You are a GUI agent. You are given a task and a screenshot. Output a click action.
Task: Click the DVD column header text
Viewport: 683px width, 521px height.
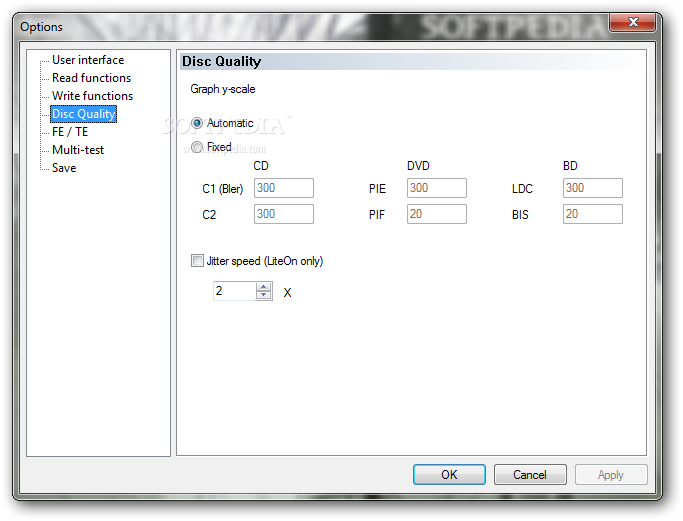pos(418,166)
